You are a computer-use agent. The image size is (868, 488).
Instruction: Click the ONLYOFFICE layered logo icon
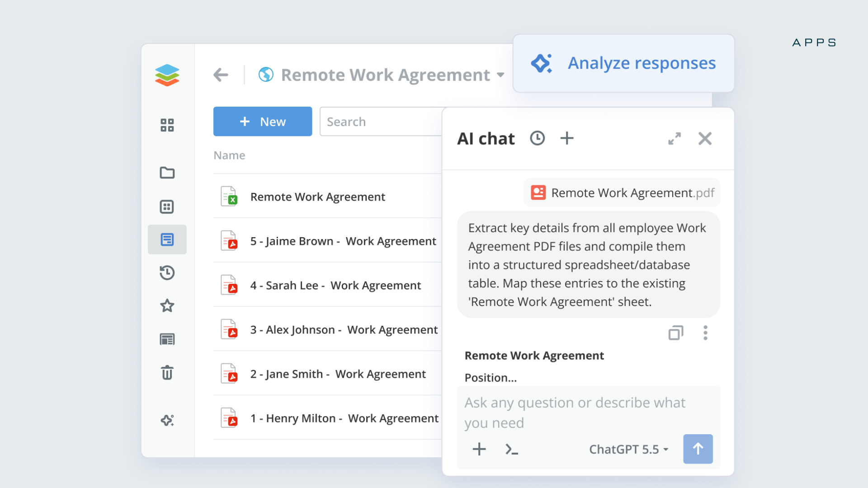(167, 75)
